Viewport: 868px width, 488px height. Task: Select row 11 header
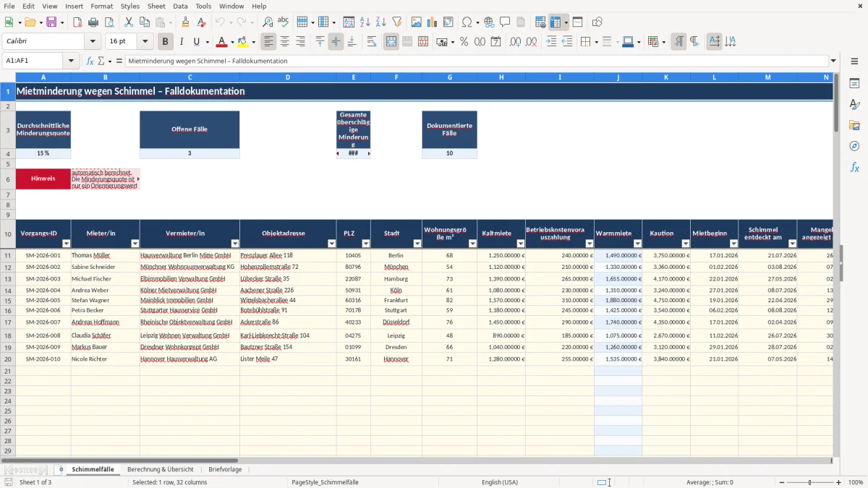8,255
